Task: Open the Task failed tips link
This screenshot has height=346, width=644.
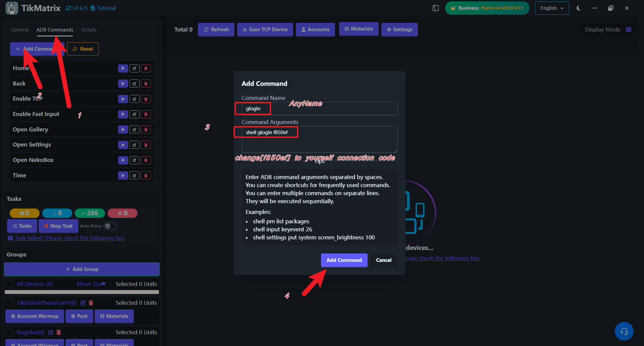Action: (x=70, y=238)
